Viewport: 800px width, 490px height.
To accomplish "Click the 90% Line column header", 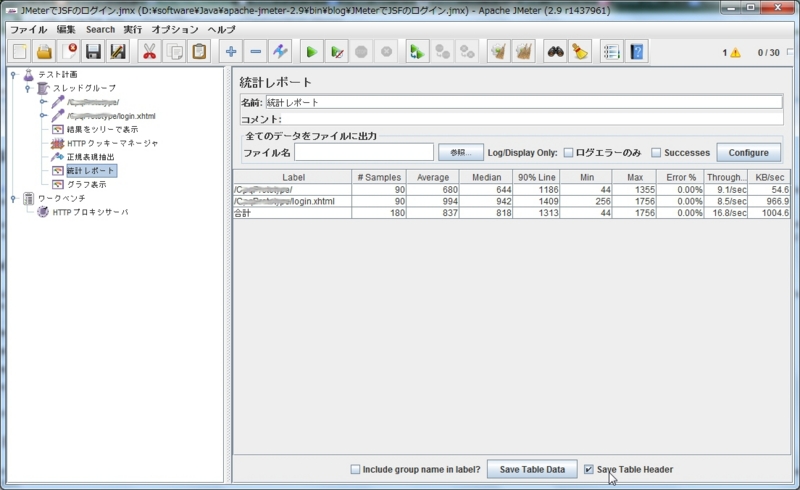I will click(536, 177).
